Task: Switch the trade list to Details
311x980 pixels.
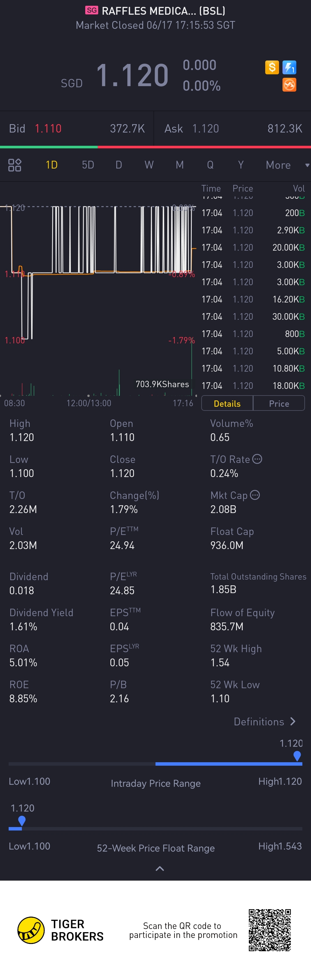Action: pyautogui.click(x=227, y=403)
